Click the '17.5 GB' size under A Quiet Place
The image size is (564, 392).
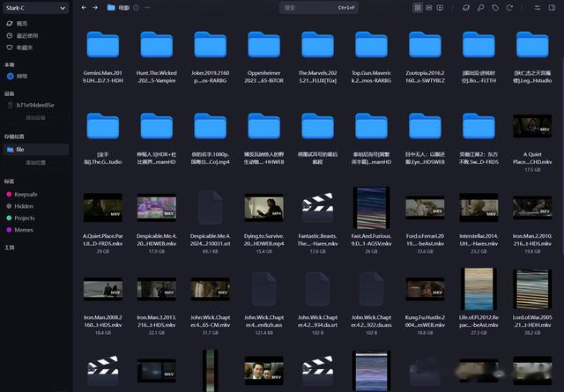coord(532,170)
